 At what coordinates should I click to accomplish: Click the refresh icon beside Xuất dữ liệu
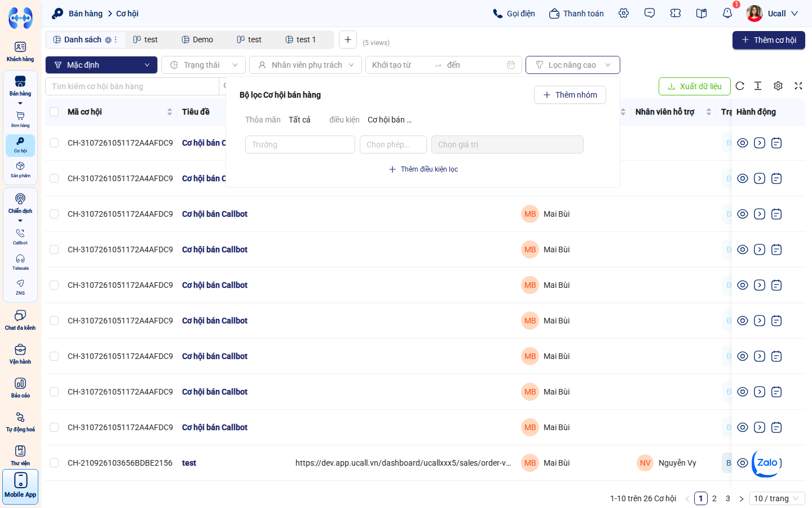(x=740, y=86)
